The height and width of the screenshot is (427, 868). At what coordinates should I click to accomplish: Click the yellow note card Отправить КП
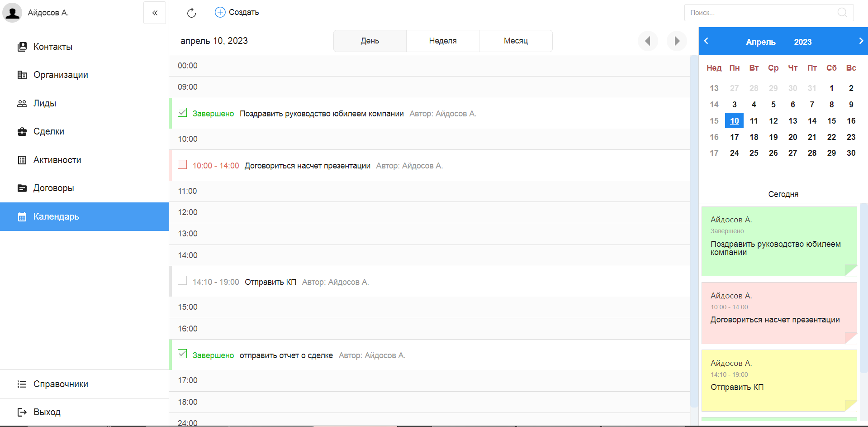coord(779,380)
